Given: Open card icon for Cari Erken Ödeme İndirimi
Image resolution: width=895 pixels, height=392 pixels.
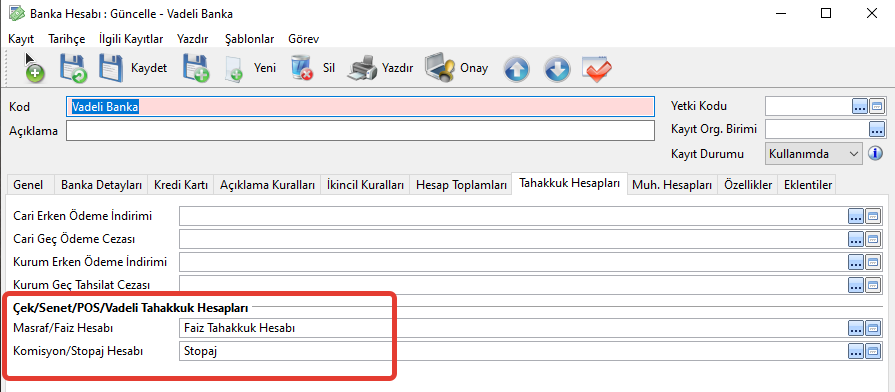Looking at the screenshot, I should click(x=872, y=216).
